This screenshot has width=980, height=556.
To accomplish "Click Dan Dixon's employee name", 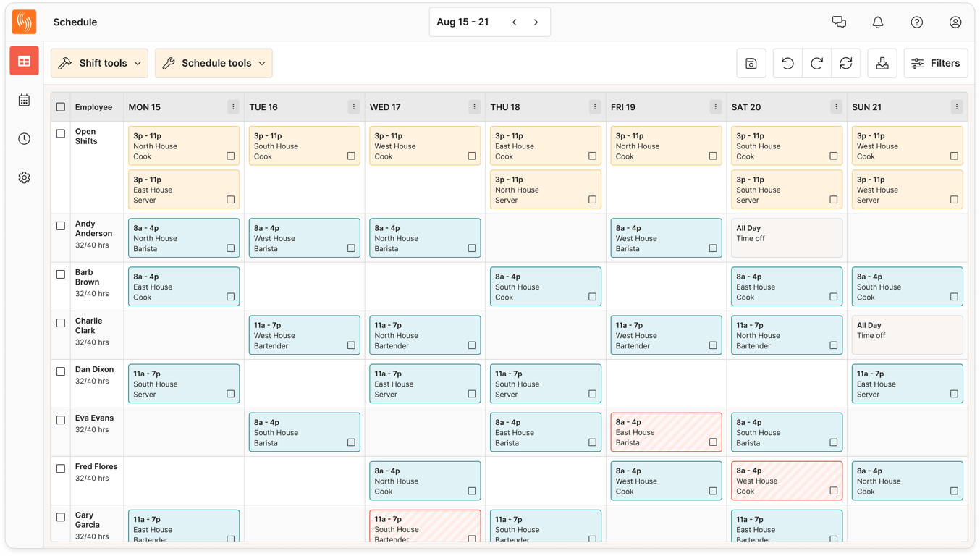I will coord(94,369).
